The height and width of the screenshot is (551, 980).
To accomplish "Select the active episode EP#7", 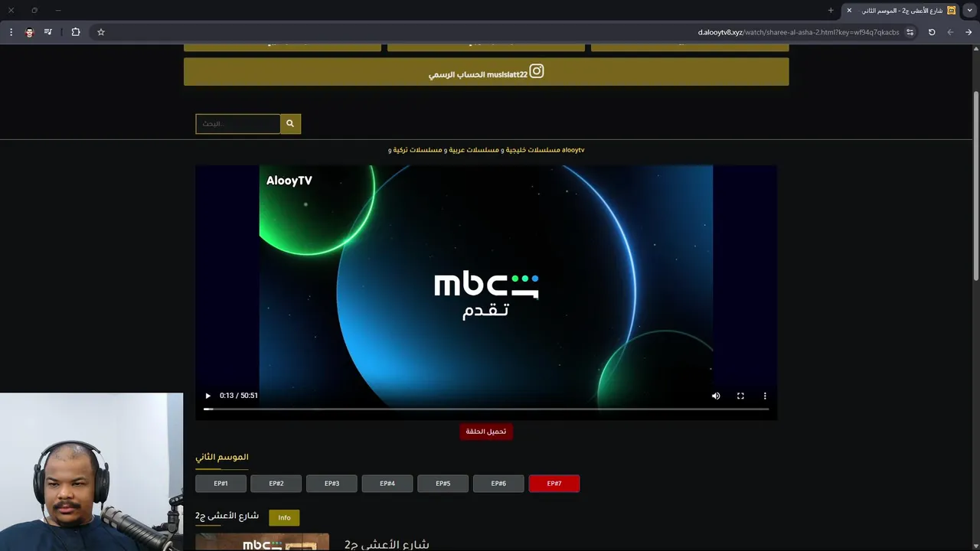I will [554, 484].
